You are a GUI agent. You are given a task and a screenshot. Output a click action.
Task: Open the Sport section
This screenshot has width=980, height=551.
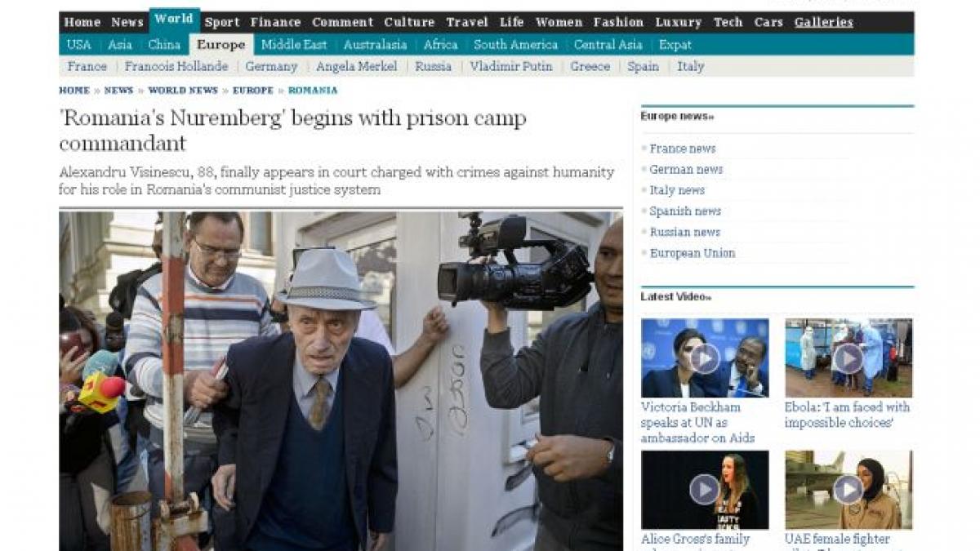tap(222, 22)
